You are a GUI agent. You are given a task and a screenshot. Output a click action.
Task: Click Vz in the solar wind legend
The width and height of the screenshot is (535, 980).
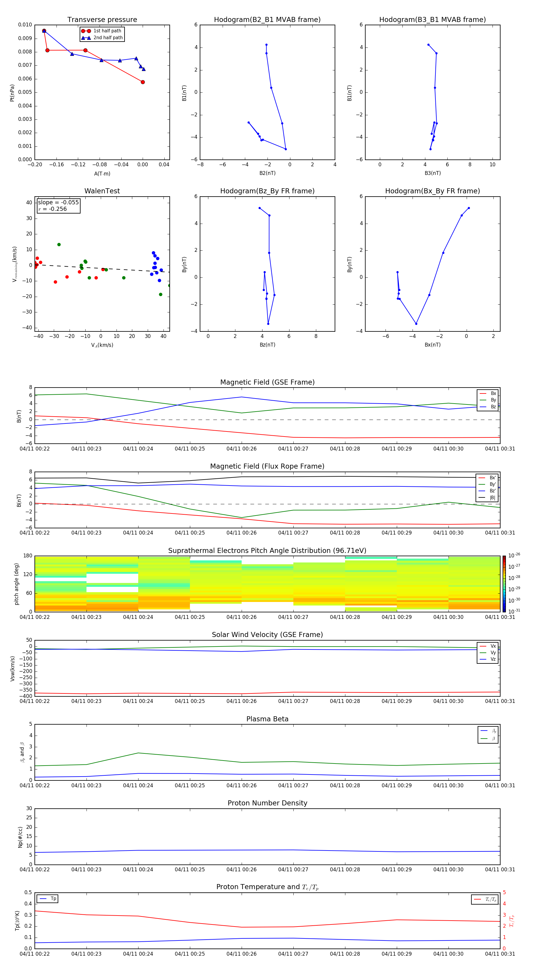(488, 659)
